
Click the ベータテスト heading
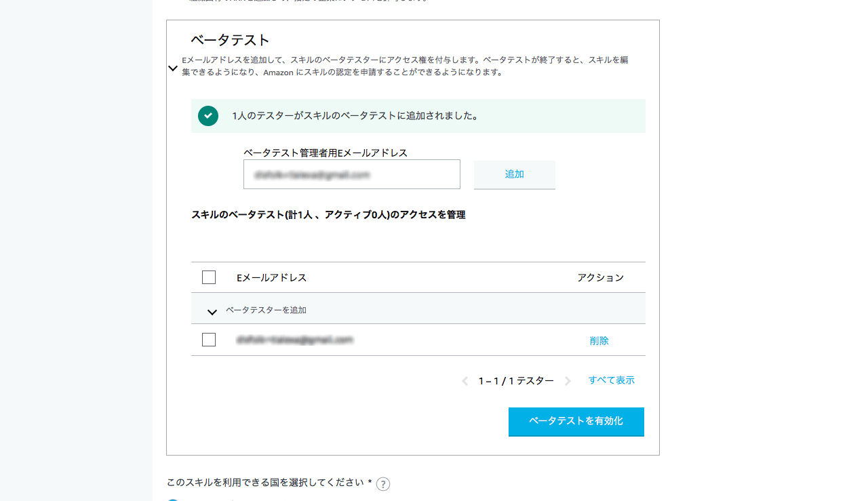231,40
